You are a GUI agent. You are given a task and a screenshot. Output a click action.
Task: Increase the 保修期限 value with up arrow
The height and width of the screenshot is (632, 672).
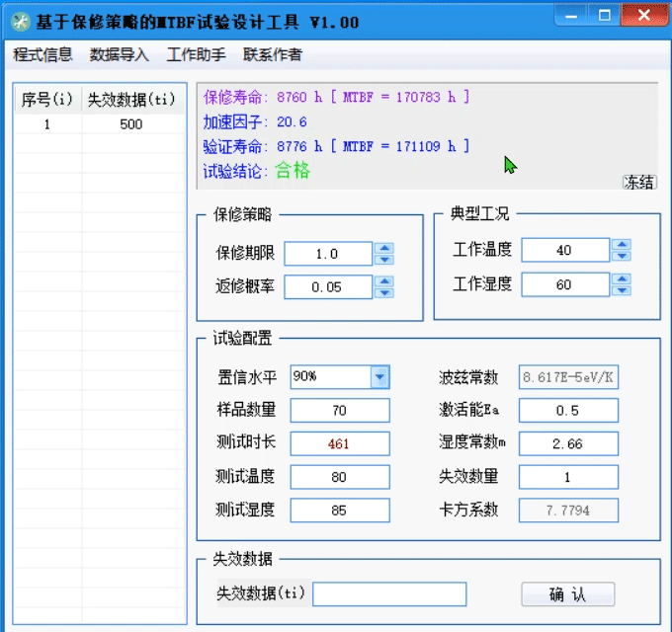click(384, 248)
